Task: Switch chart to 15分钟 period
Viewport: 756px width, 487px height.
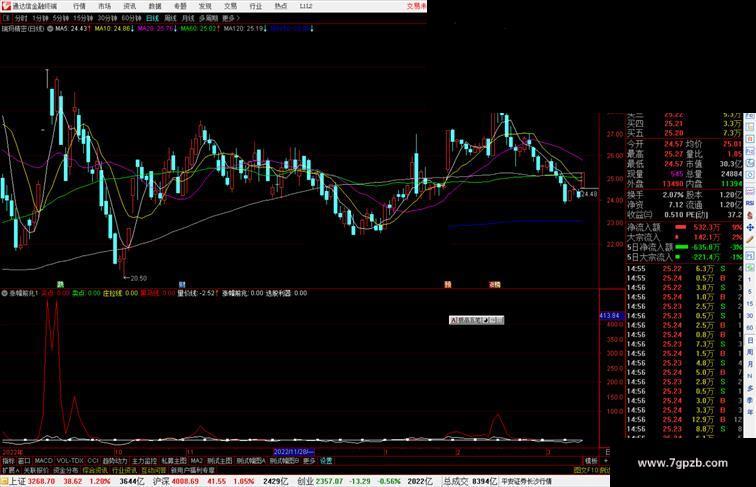Action: 83,18
